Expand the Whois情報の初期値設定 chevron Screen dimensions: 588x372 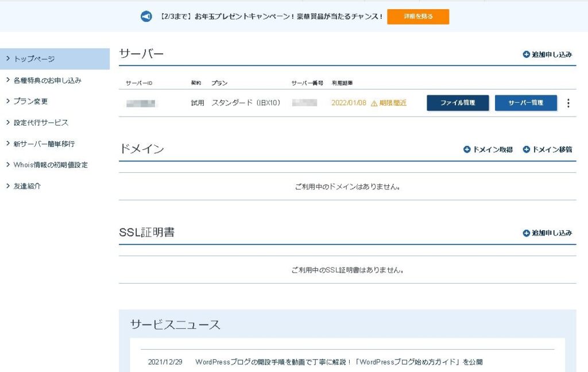coord(7,165)
